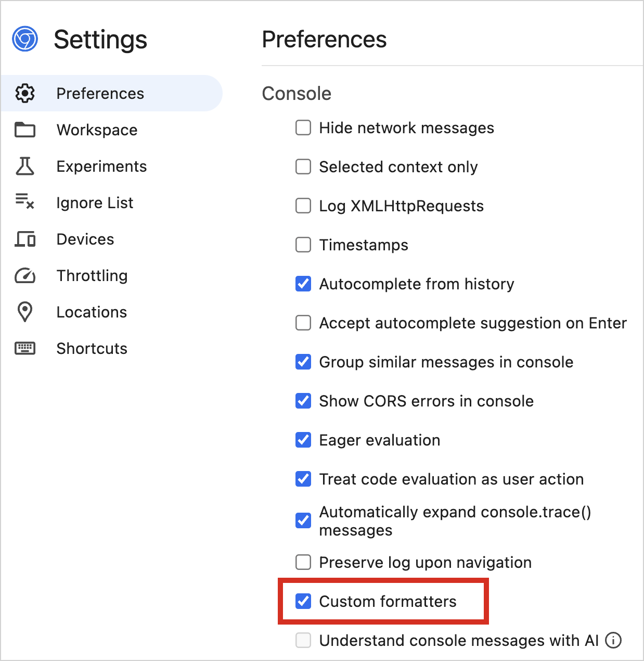Enable Hide network messages

(x=303, y=128)
